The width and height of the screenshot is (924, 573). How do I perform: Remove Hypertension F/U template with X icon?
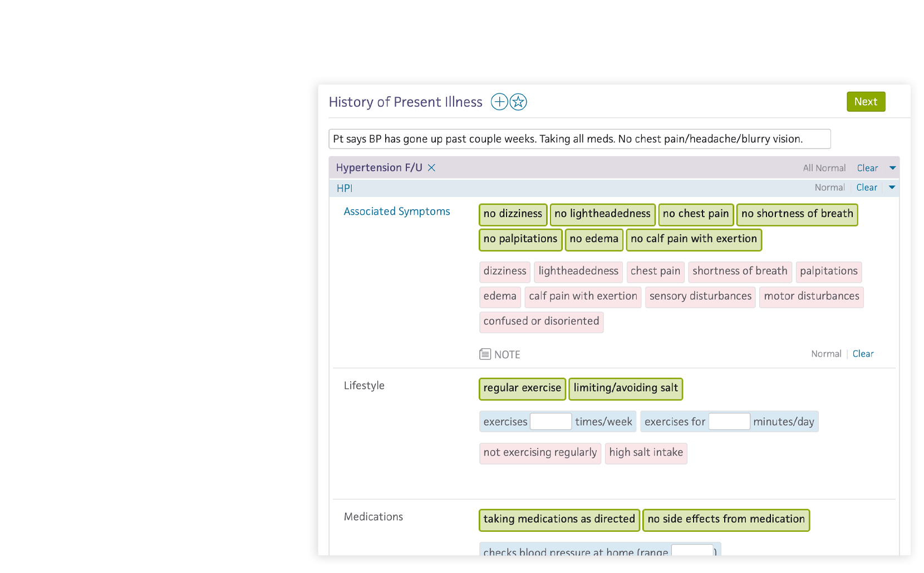click(x=431, y=167)
